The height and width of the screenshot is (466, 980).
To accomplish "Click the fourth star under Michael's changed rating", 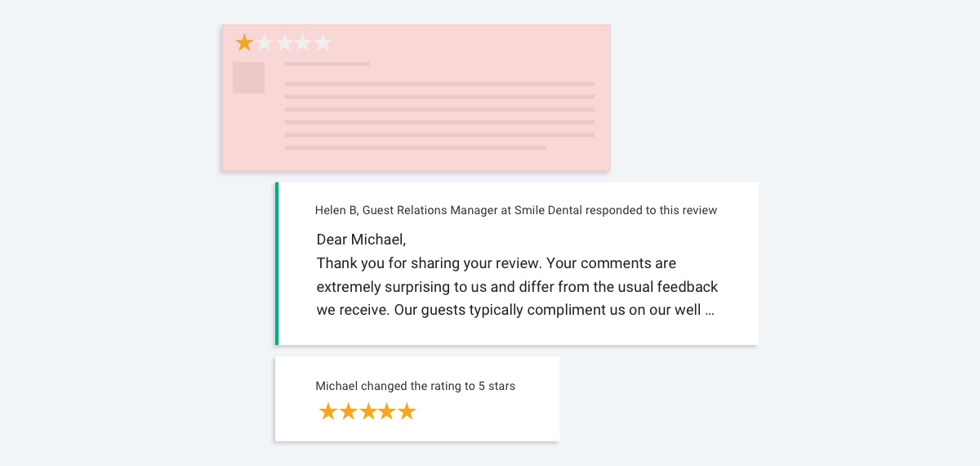I will click(387, 411).
